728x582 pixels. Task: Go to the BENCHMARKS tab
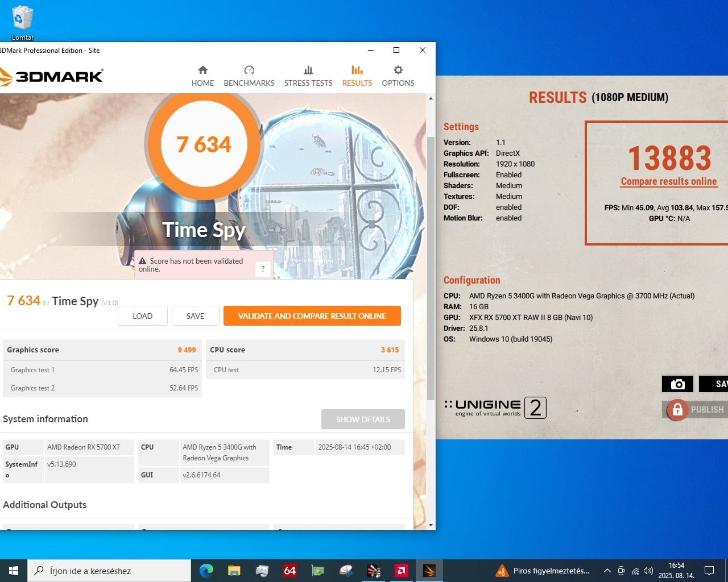click(x=249, y=76)
